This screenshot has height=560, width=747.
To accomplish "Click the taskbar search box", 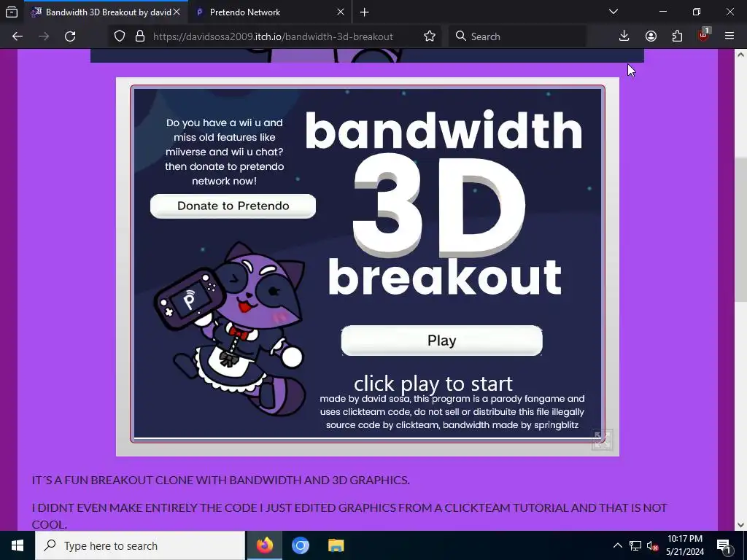I will click(140, 545).
